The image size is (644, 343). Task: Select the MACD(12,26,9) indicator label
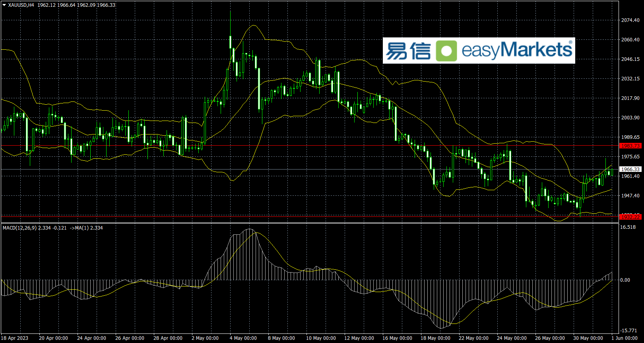coord(19,228)
